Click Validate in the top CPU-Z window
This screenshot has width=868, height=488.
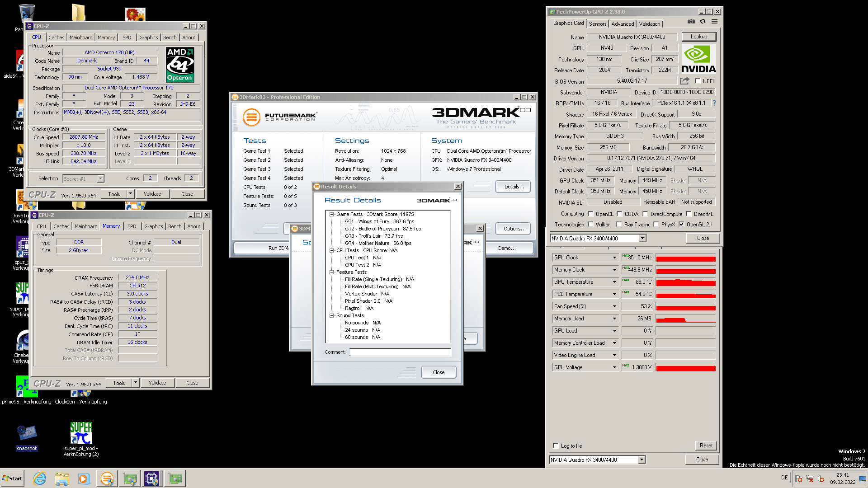[152, 194]
